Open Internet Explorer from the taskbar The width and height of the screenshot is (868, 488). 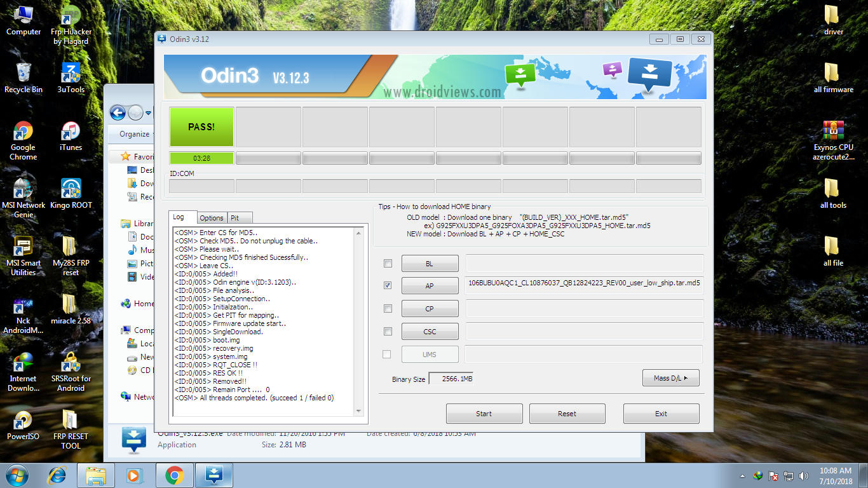(x=58, y=475)
